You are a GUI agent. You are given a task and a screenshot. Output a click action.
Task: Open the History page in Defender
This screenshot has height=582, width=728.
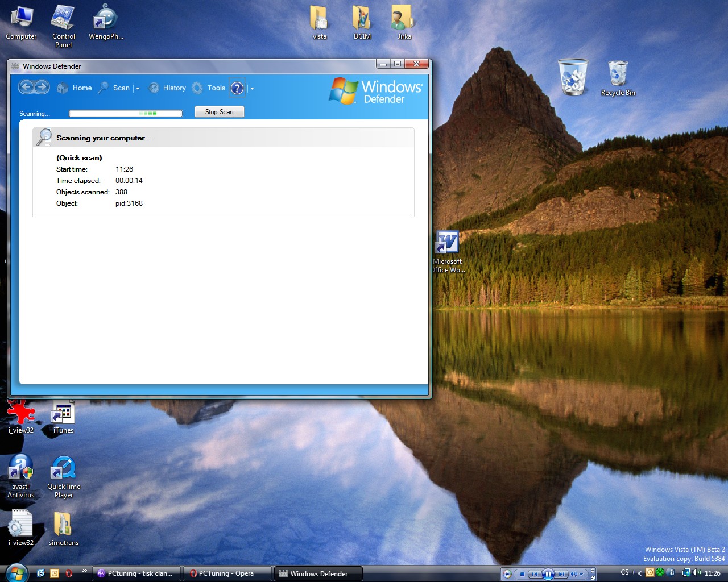tap(167, 88)
